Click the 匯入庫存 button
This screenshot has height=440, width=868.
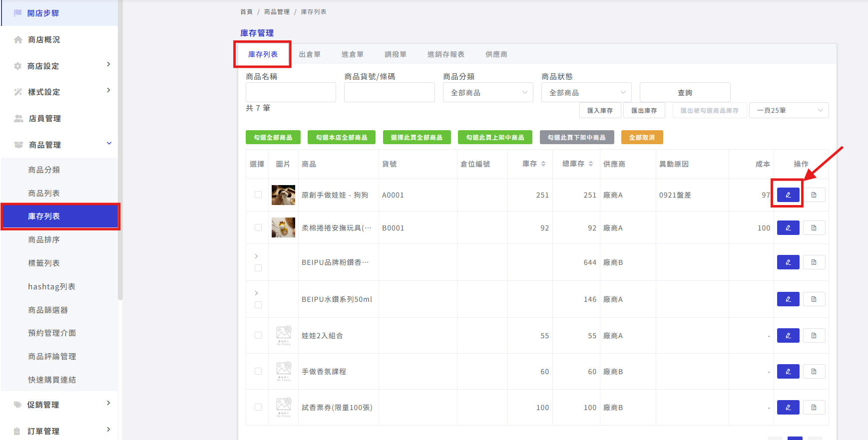tap(600, 110)
